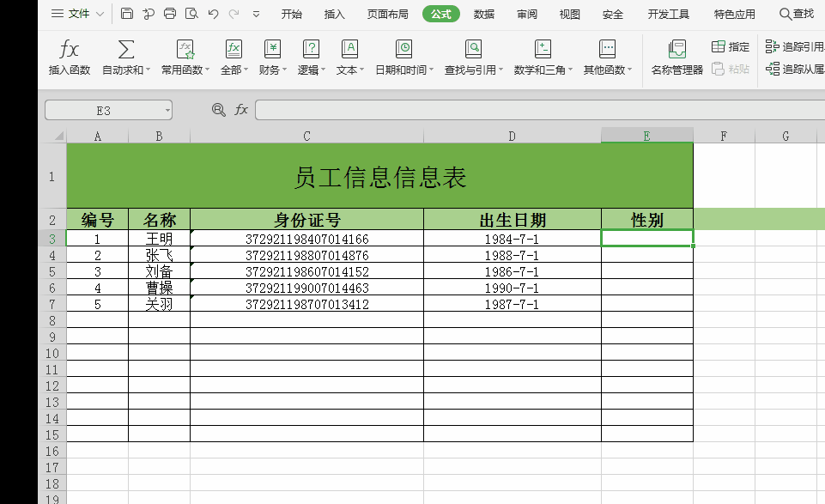Select date cell 1990-7-1
825x504 pixels.
[x=512, y=288]
